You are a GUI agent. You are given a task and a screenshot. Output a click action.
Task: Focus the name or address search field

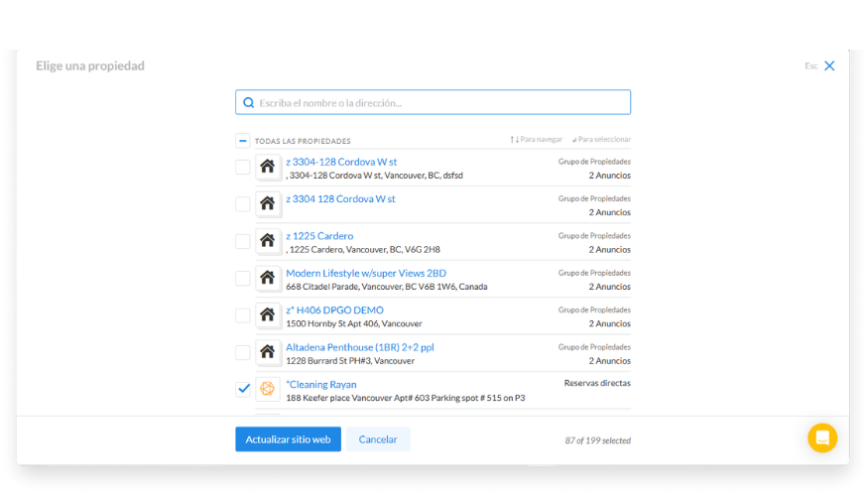coord(441,103)
